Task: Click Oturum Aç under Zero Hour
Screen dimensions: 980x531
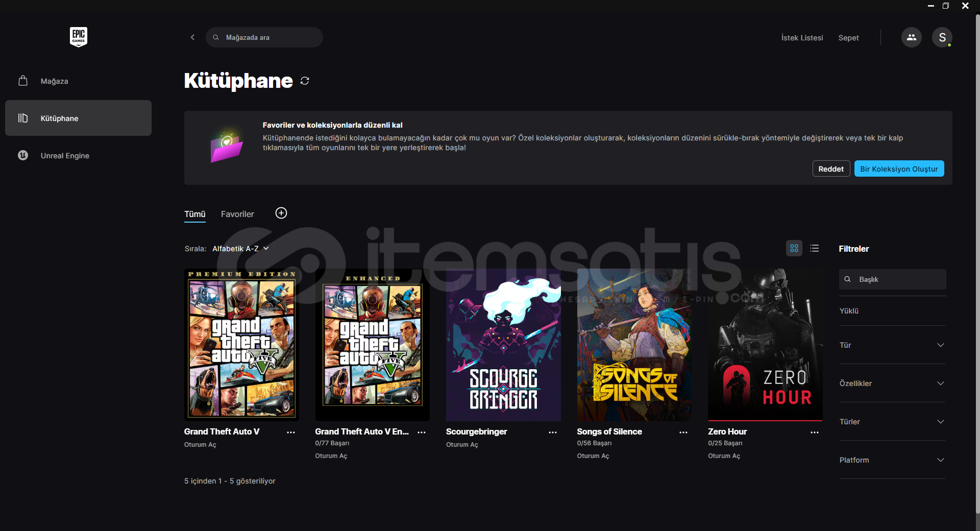Action: click(724, 456)
